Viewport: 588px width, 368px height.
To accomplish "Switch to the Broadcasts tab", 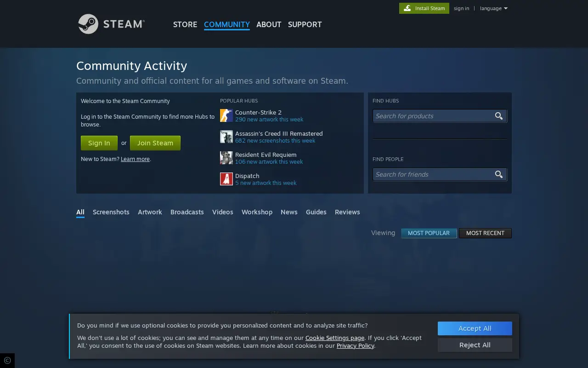I will [x=187, y=212].
